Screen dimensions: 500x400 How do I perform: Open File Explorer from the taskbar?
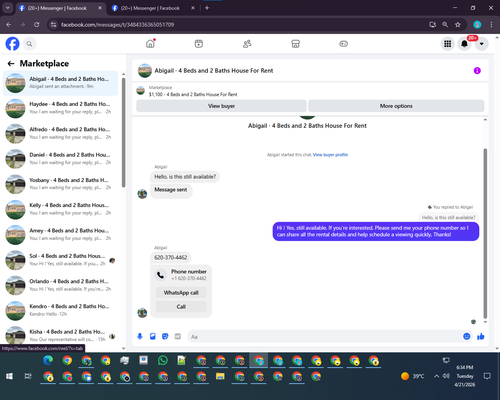coord(220,376)
